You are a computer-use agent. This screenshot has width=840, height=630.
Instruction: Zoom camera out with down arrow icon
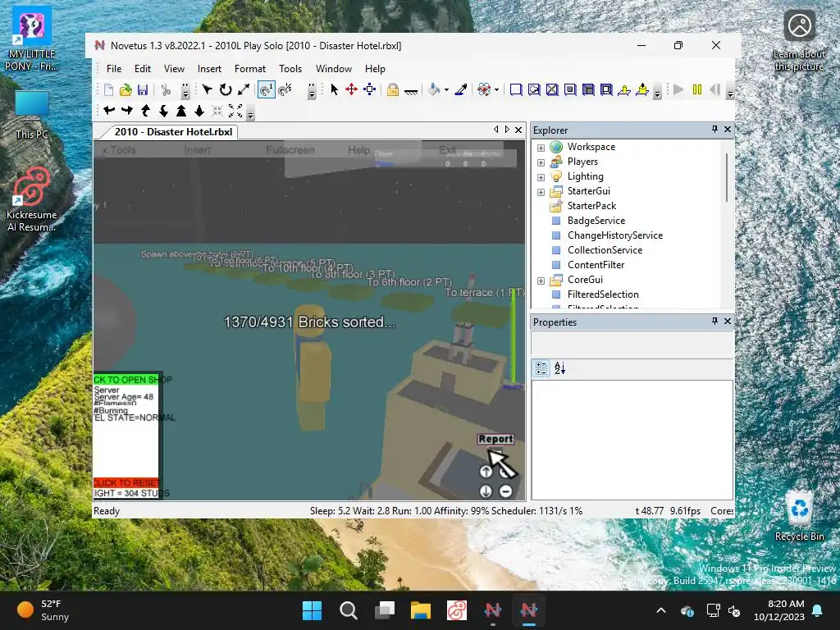(199, 111)
